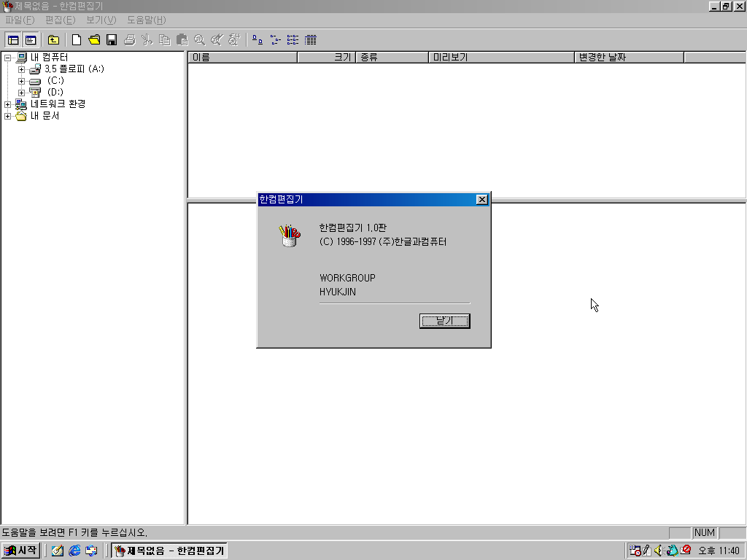Click the copy pages icon
The width and height of the screenshot is (747, 560).
click(x=164, y=40)
